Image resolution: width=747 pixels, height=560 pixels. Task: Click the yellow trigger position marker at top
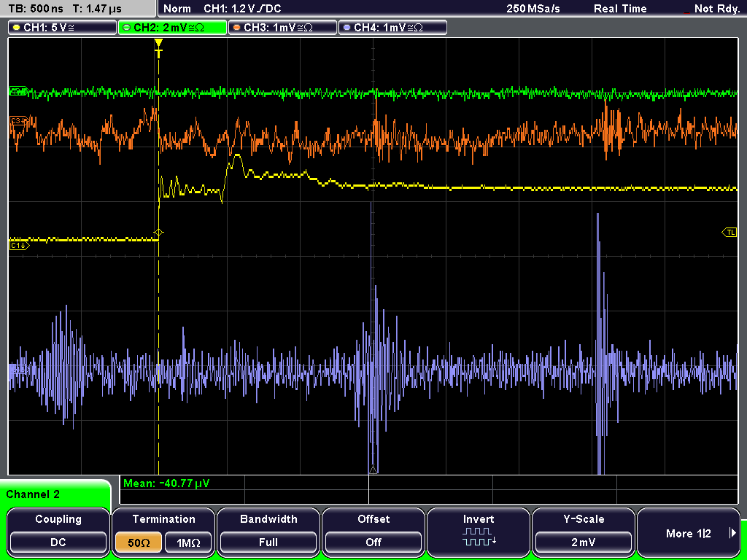click(158, 47)
